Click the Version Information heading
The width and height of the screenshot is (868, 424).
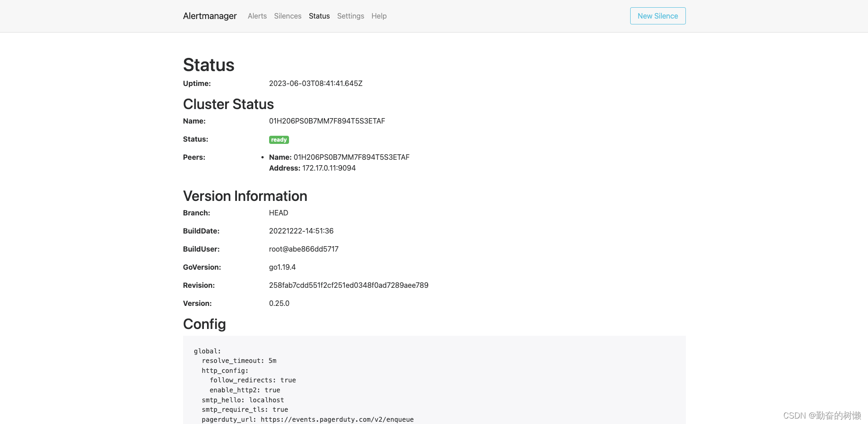(245, 196)
